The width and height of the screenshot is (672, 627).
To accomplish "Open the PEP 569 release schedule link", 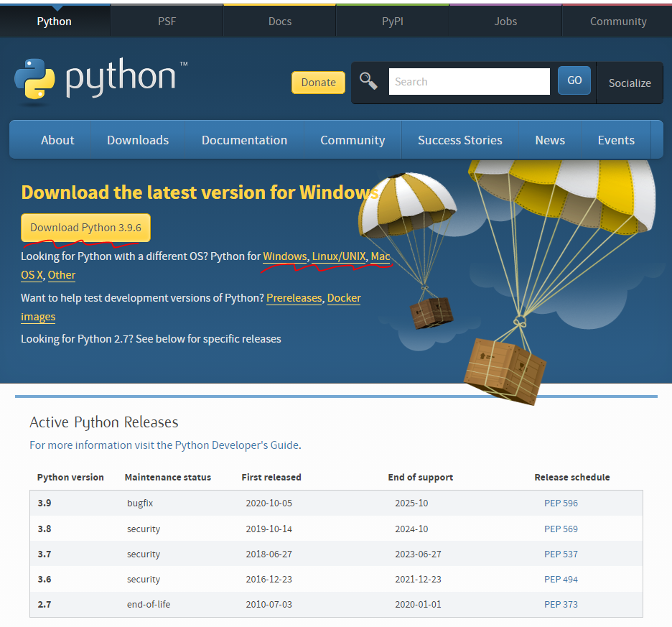I will click(561, 529).
